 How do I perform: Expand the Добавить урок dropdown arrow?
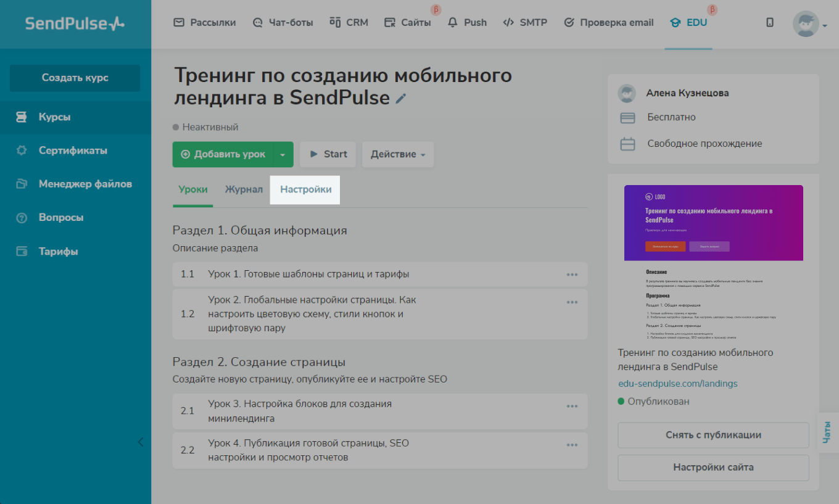click(283, 154)
